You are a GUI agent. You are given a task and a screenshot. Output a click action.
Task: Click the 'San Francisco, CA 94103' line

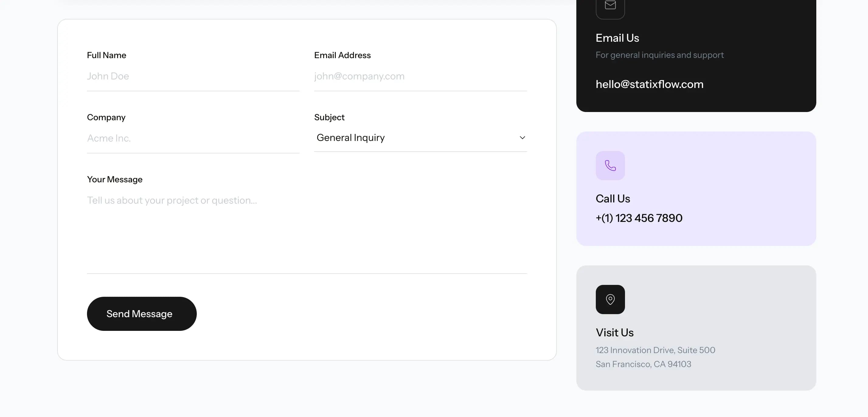[x=643, y=364]
